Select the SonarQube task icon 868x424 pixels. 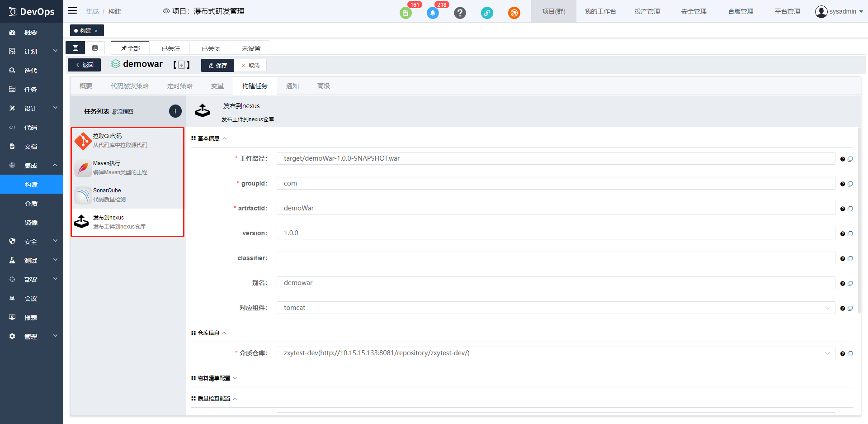pyautogui.click(x=83, y=195)
